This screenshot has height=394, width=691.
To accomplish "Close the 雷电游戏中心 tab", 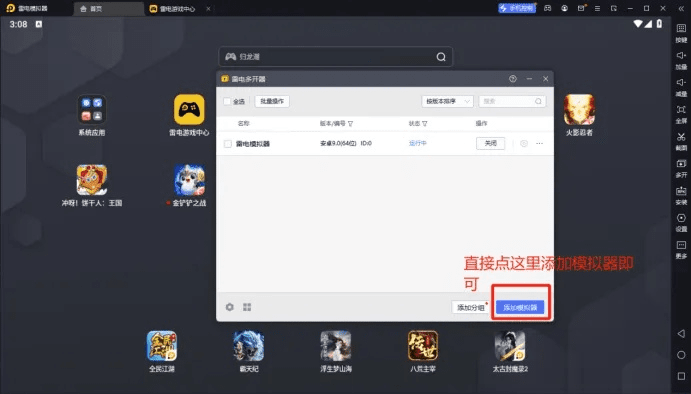I will pyautogui.click(x=208, y=8).
